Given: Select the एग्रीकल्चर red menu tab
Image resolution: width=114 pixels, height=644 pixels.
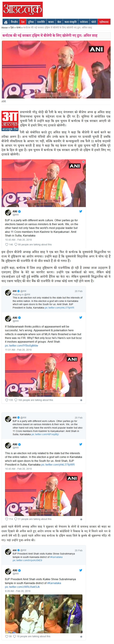Looking at the screenshot, I should (x=104, y=22).
